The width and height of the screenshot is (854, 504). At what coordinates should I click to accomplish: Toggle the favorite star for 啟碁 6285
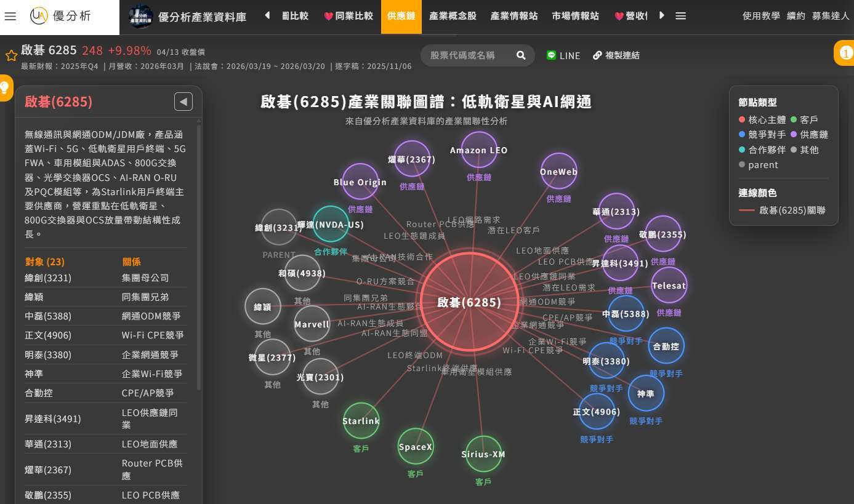point(11,55)
